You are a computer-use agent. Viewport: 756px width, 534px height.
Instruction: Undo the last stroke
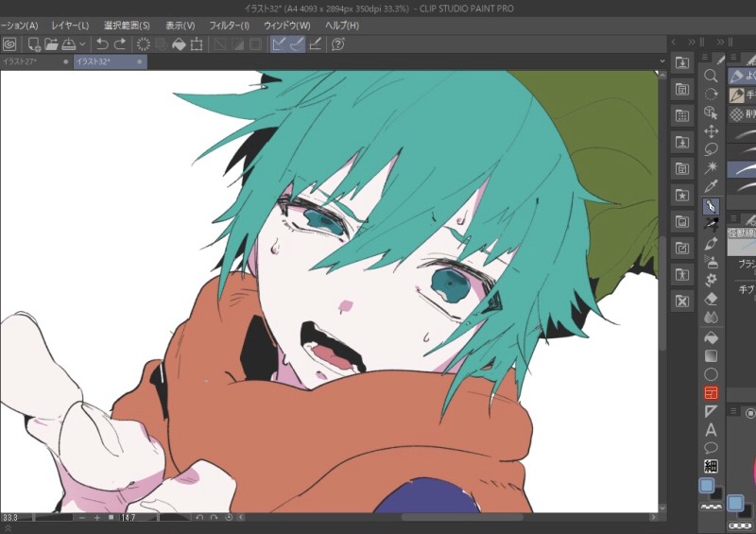pos(102,44)
